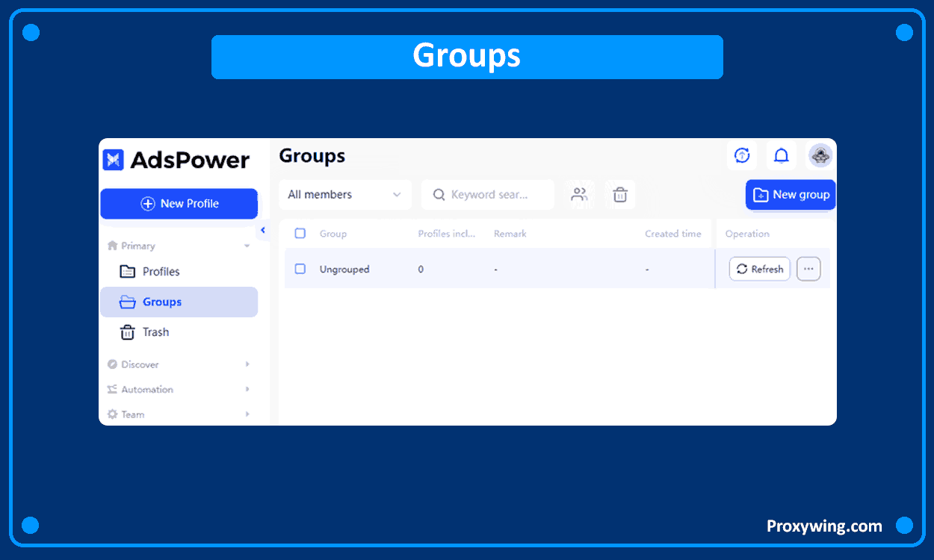The width and height of the screenshot is (934, 560).
Task: Open more options for Ungrouped row
Action: pyautogui.click(x=808, y=269)
